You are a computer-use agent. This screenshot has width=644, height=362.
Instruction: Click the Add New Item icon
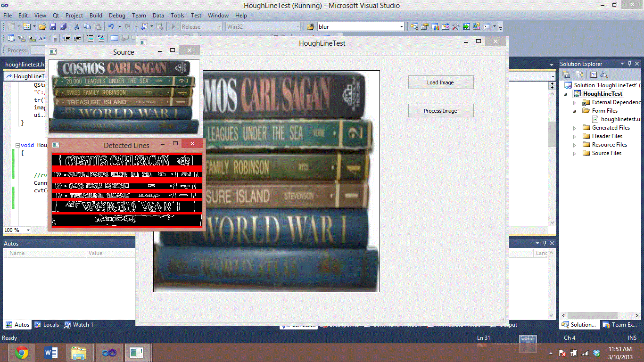coord(26,27)
